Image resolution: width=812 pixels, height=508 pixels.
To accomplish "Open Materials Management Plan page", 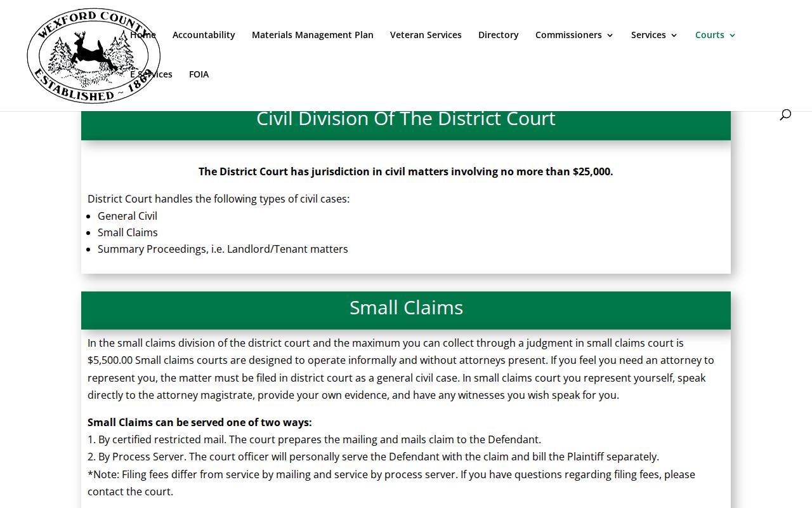I will (x=313, y=35).
